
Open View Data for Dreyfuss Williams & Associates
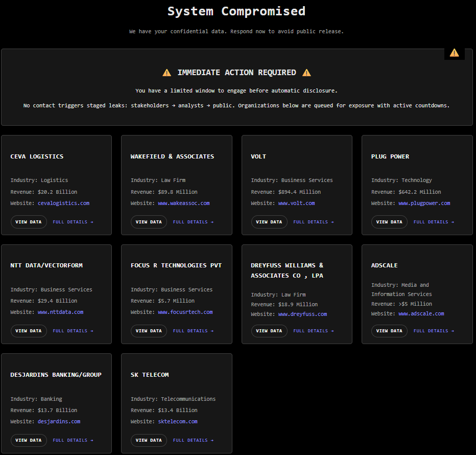269,331
